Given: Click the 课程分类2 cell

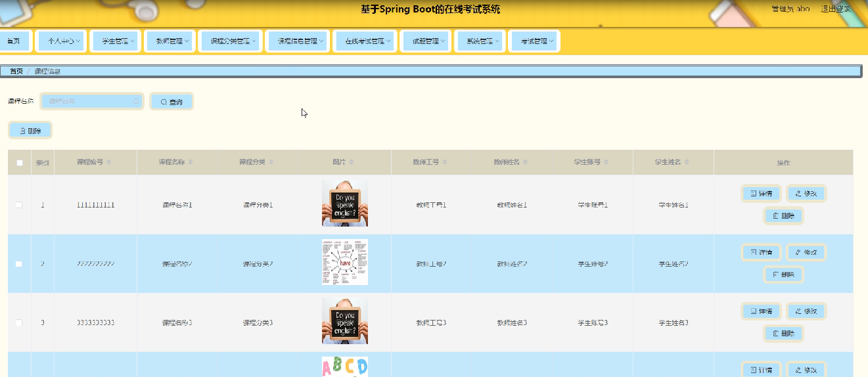Looking at the screenshot, I should coord(258,264).
